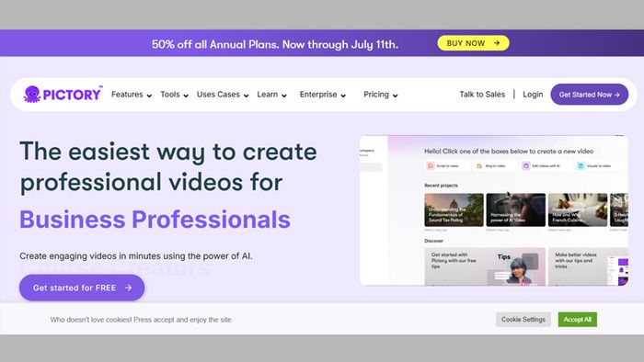The height and width of the screenshot is (362, 644).
Task: Open the Pricing dropdown
Action: (x=380, y=95)
